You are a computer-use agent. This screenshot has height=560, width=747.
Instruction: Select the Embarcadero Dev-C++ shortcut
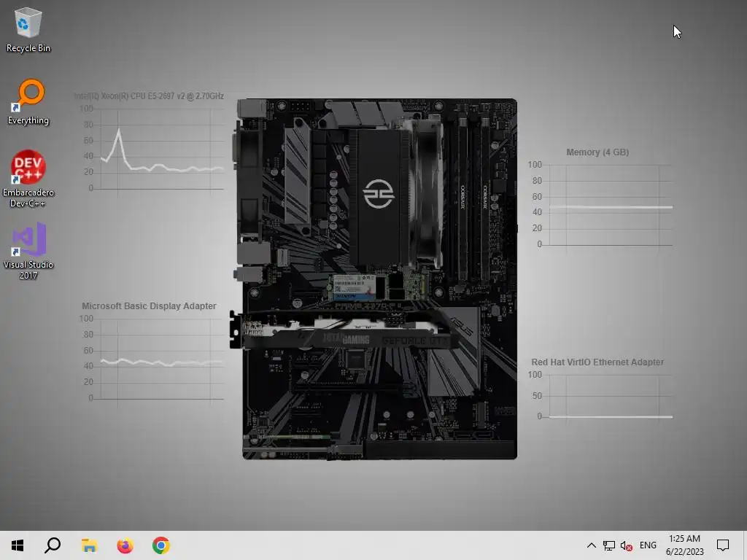28,179
